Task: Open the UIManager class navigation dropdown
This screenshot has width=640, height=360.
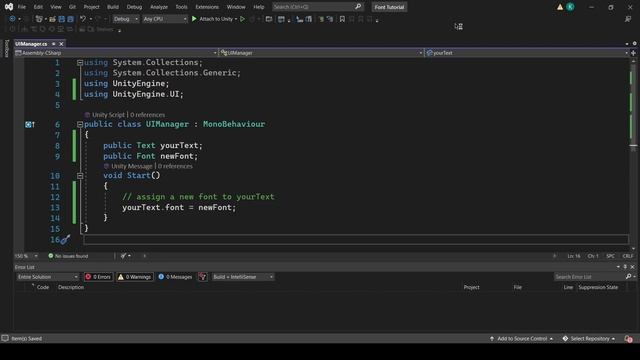Action: (321, 53)
